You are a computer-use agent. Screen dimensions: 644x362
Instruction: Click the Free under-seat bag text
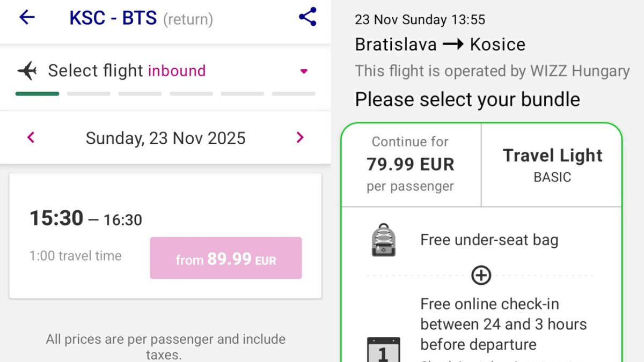click(489, 240)
